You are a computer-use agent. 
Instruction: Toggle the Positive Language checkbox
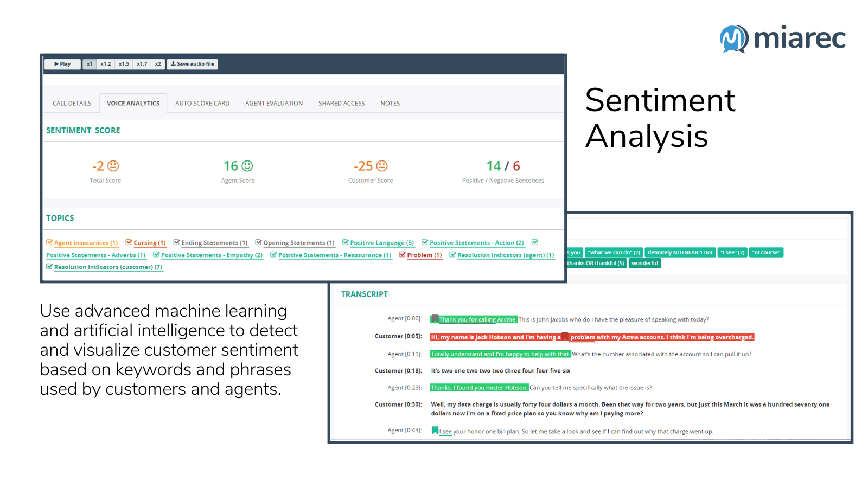(345, 242)
